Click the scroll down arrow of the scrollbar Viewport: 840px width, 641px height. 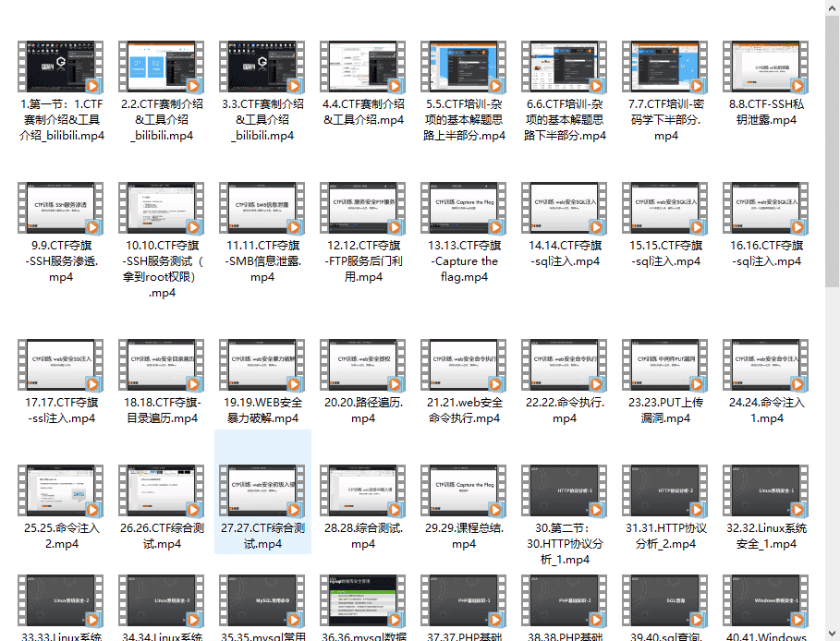(x=832, y=633)
